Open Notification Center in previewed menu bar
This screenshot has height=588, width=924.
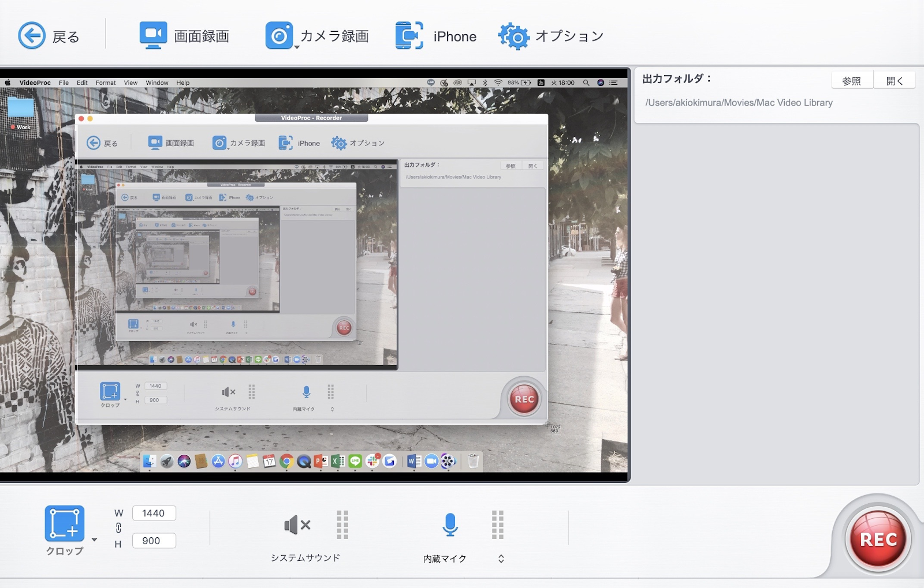point(613,83)
